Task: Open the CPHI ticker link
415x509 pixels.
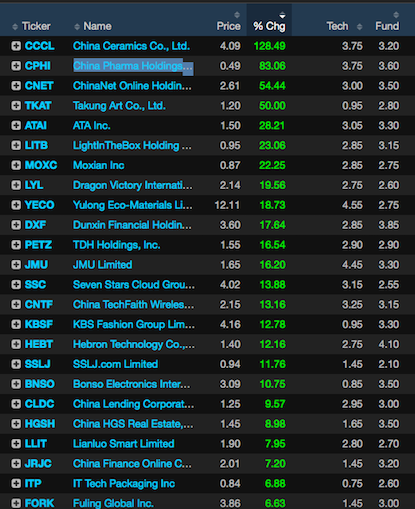Action: pos(38,66)
